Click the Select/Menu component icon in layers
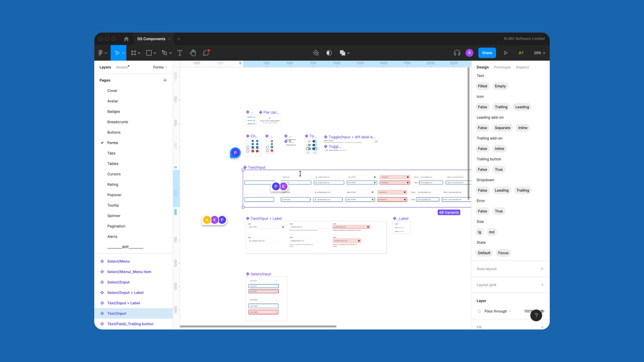The width and height of the screenshot is (644, 362). coord(102,261)
